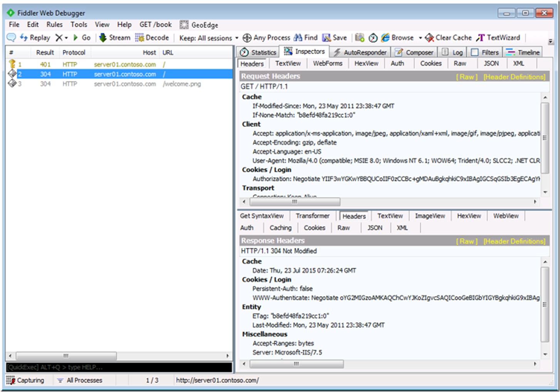Click the camera screenshot icon
The width and height of the screenshot is (560, 392).
360,38
